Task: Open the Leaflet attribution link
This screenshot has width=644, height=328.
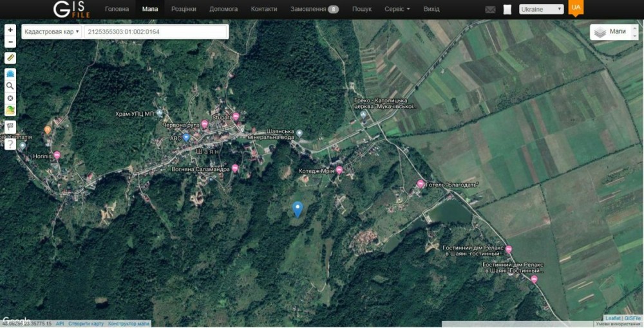Action: (x=613, y=318)
